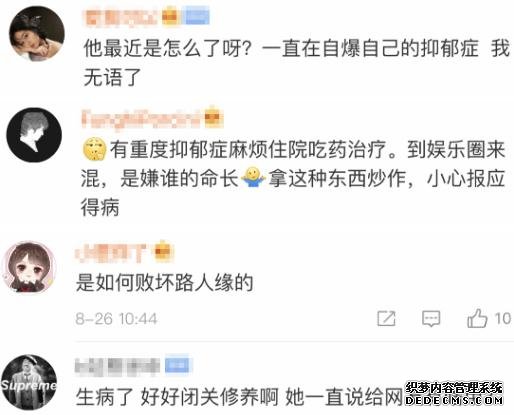The image size is (514, 415).
Task: Tap the first commenter's blurred username
Action: (x=121, y=17)
